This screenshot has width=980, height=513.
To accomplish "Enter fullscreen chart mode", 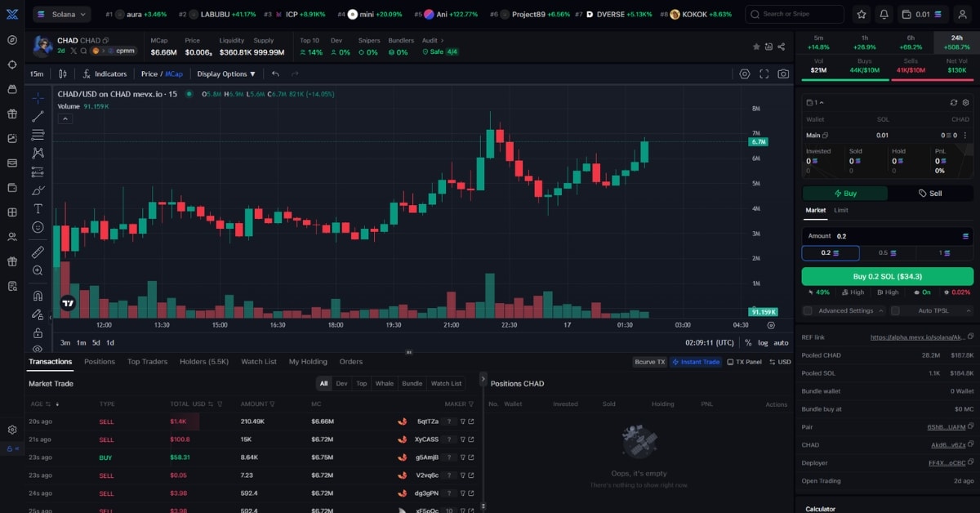I will [x=764, y=74].
